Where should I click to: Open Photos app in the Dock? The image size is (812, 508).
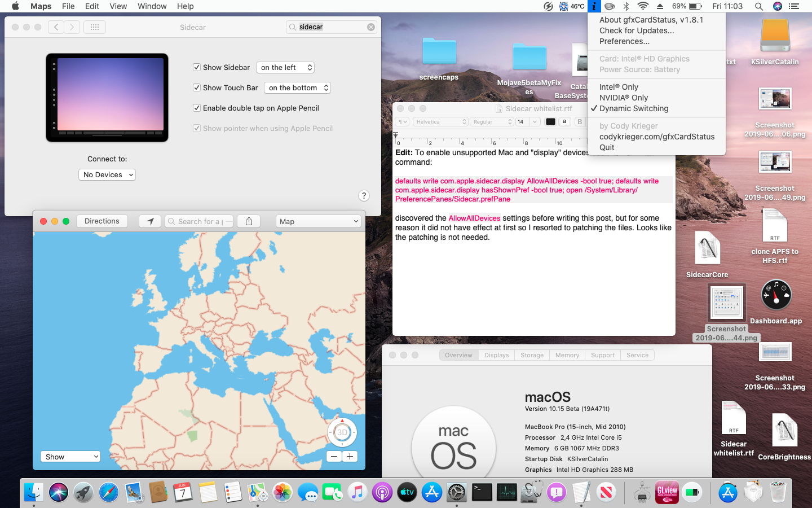pyautogui.click(x=283, y=492)
